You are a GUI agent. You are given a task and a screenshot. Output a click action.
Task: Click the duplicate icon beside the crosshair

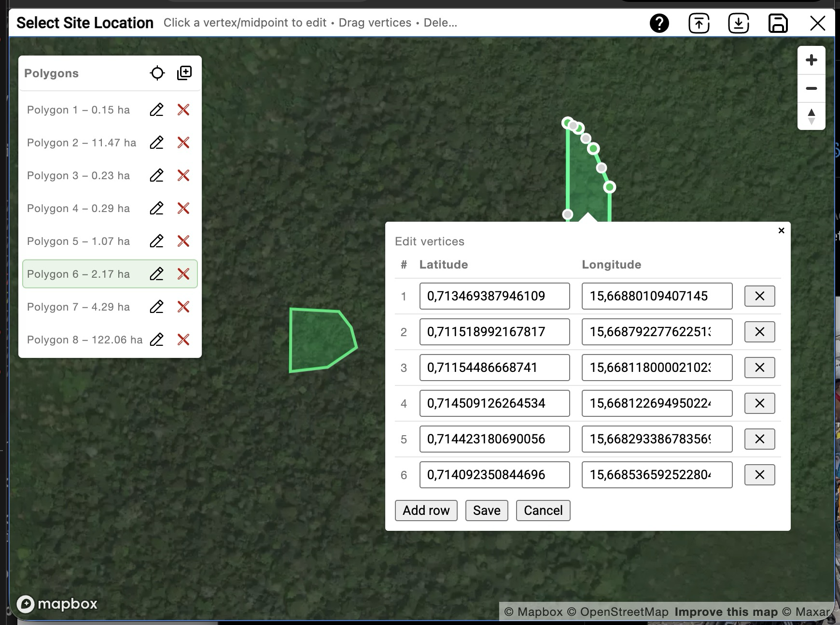point(184,73)
